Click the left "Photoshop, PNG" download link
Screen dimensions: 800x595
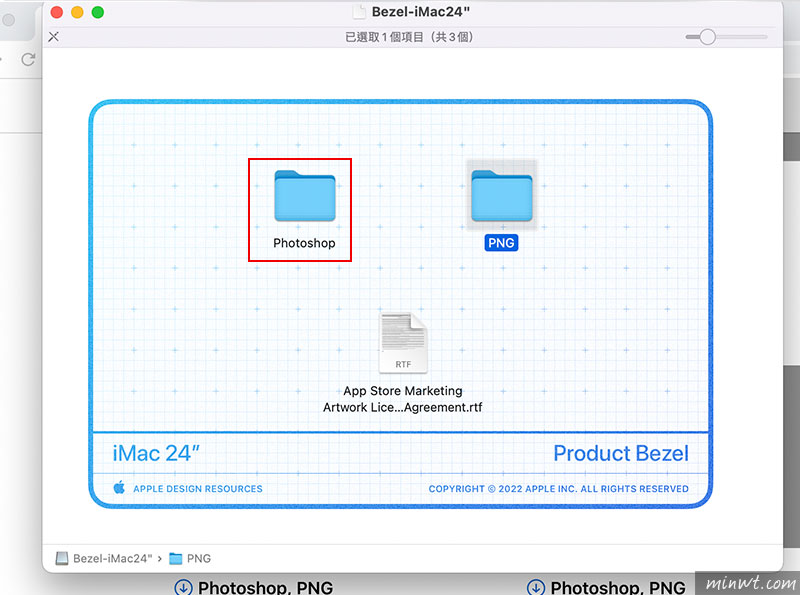click(x=264, y=587)
